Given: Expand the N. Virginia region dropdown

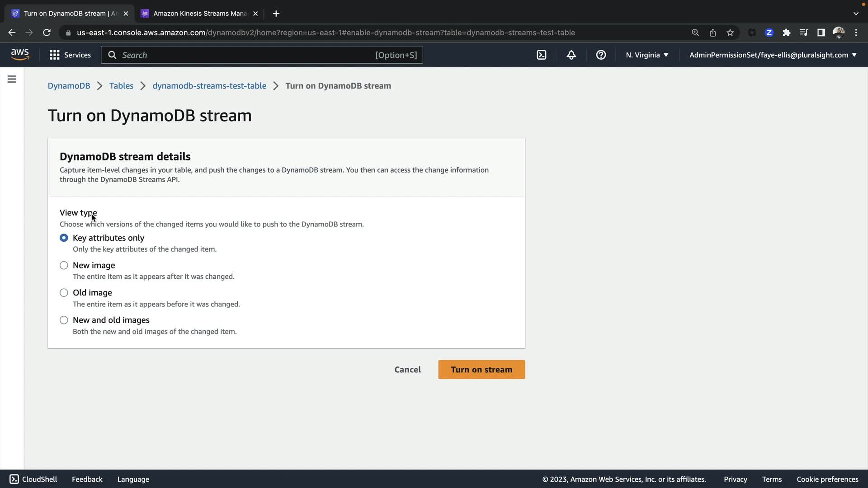Looking at the screenshot, I should click(647, 55).
